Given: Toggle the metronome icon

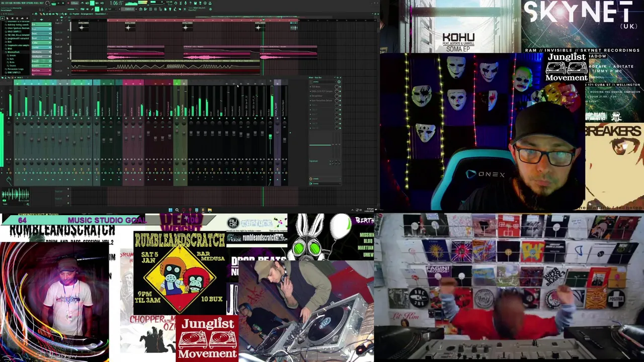Looking at the screenshot, I should click(82, 3).
